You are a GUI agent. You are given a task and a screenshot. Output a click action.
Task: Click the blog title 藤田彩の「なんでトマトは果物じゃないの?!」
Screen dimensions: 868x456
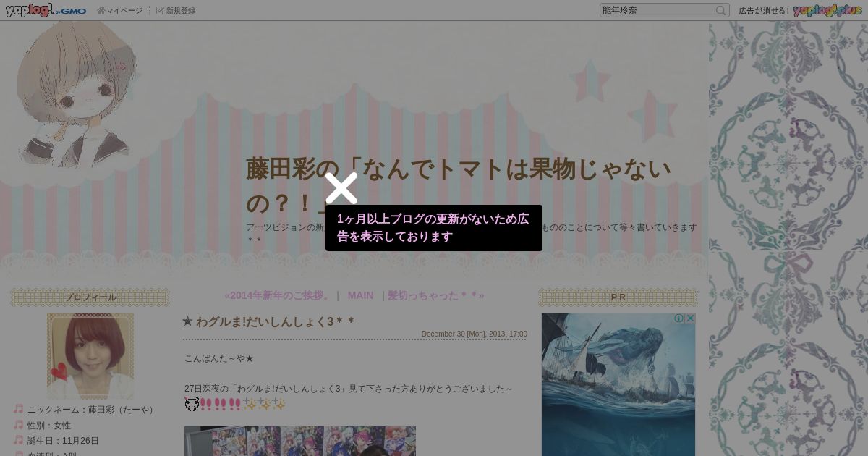[x=459, y=185]
